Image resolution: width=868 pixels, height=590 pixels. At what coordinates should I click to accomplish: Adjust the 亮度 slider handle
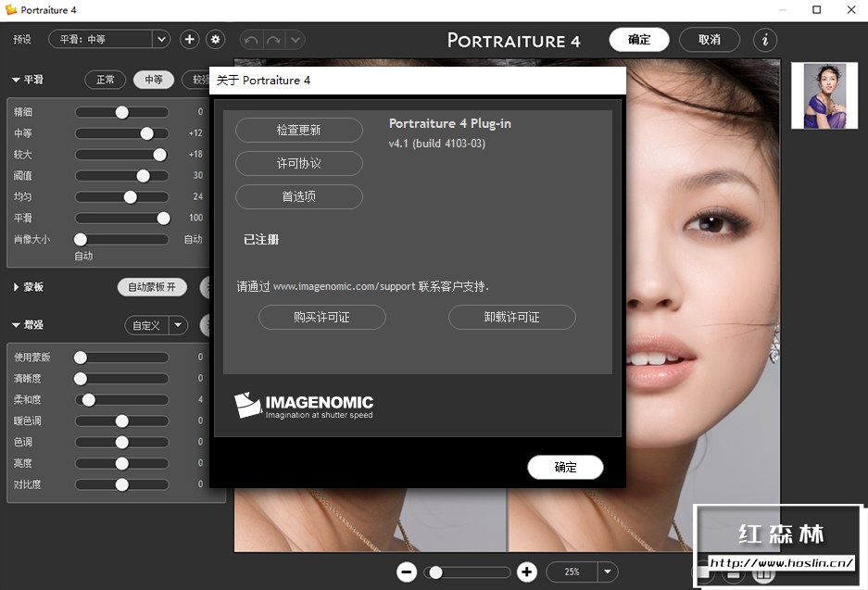point(121,463)
